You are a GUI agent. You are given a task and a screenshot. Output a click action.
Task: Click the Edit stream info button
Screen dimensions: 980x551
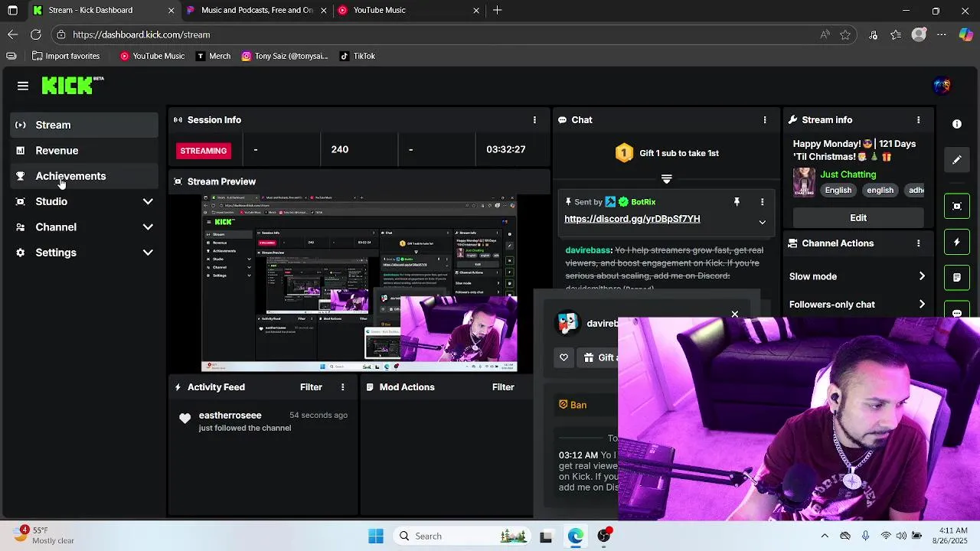pos(857,218)
